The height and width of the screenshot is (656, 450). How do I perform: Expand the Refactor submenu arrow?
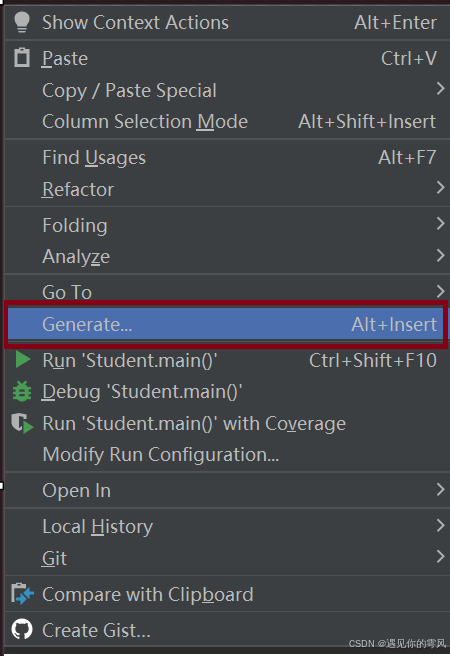(x=440, y=187)
